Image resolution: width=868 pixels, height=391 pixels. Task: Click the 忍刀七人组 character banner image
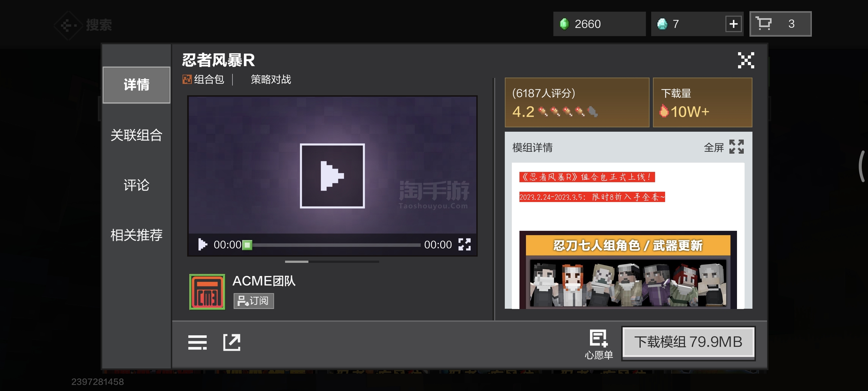[628, 270]
